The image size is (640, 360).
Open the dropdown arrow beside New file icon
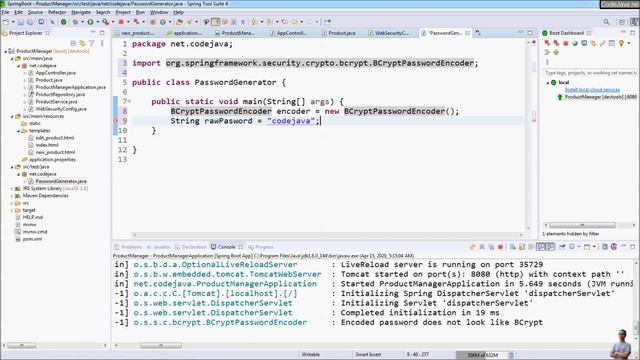[x=13, y=22]
